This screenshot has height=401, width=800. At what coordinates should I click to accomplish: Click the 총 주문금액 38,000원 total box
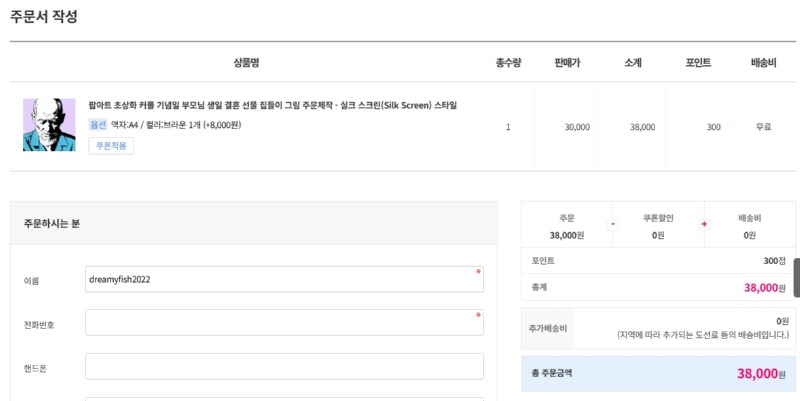click(658, 373)
